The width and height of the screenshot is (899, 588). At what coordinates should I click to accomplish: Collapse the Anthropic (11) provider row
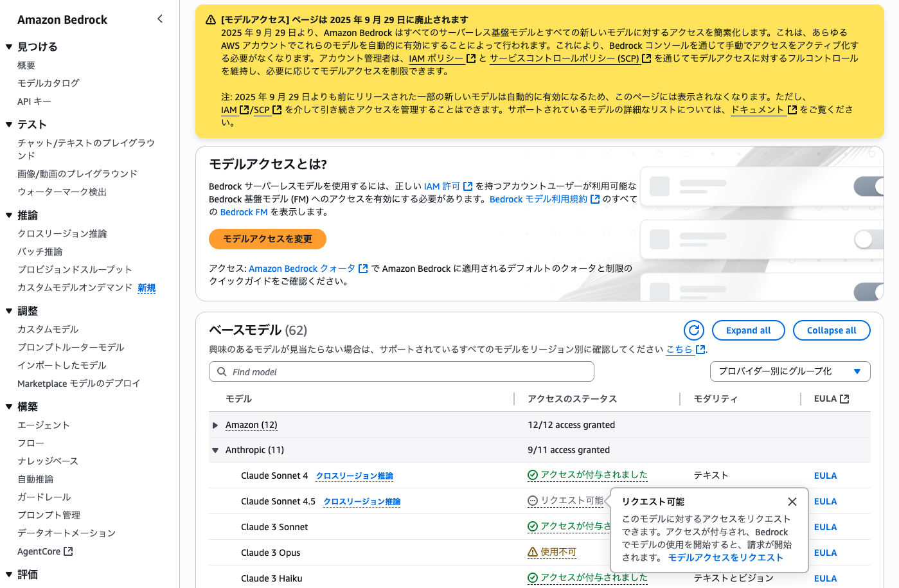click(215, 450)
